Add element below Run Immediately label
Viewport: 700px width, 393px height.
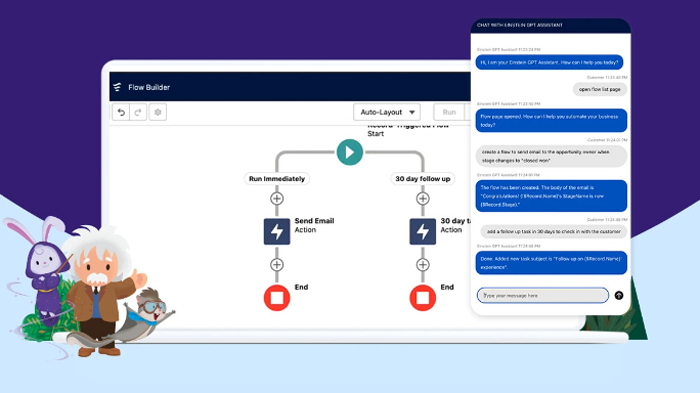click(x=277, y=198)
